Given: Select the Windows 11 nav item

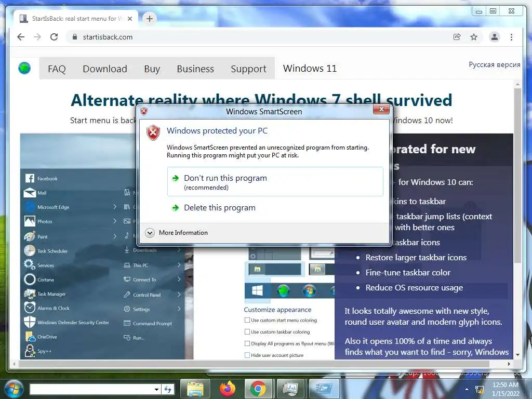Looking at the screenshot, I should (310, 68).
